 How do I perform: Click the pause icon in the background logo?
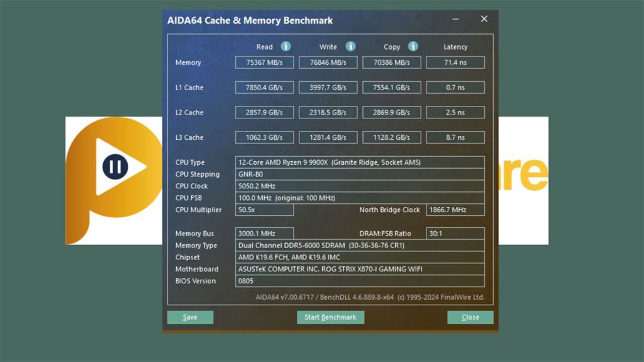pos(115,167)
